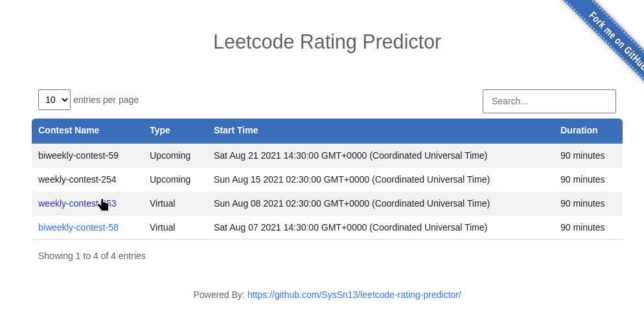Sort table by Contest Name column
This screenshot has width=644, height=318.
click(x=69, y=130)
